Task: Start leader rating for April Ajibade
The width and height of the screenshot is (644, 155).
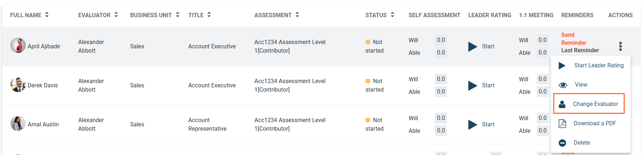Action: point(481,47)
